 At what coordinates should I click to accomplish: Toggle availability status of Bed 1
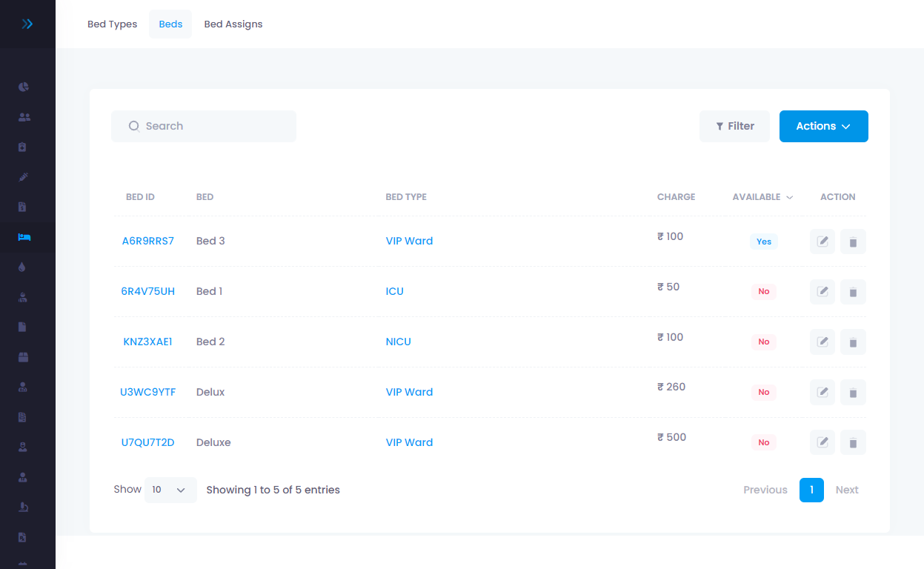coord(763,291)
